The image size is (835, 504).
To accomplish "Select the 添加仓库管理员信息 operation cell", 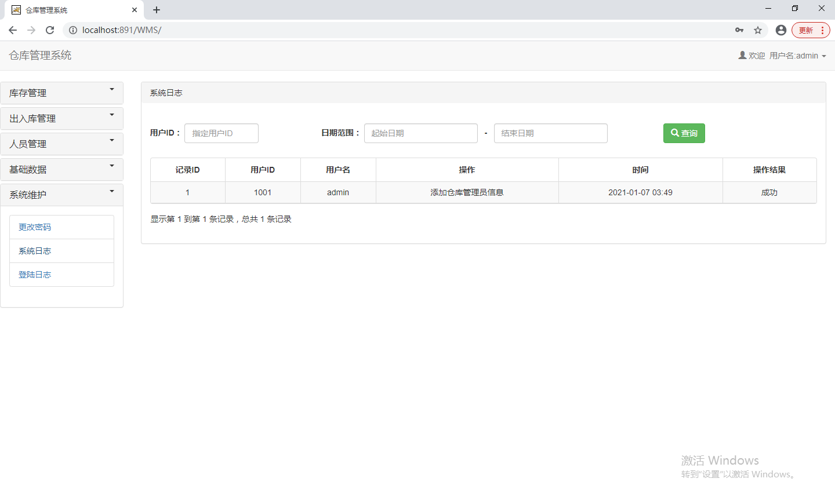I will pos(467,192).
